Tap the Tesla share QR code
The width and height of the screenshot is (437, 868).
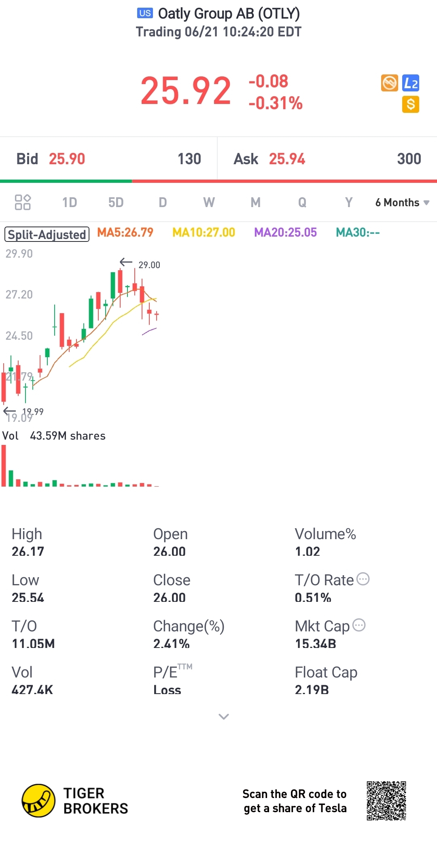coord(386,800)
